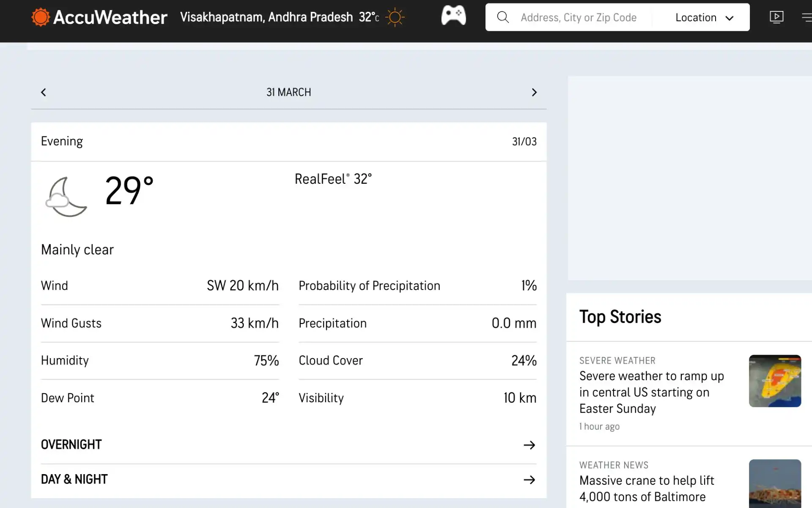Click the Baltimore crane story thumbnail
812x508 pixels.
pyautogui.click(x=775, y=483)
